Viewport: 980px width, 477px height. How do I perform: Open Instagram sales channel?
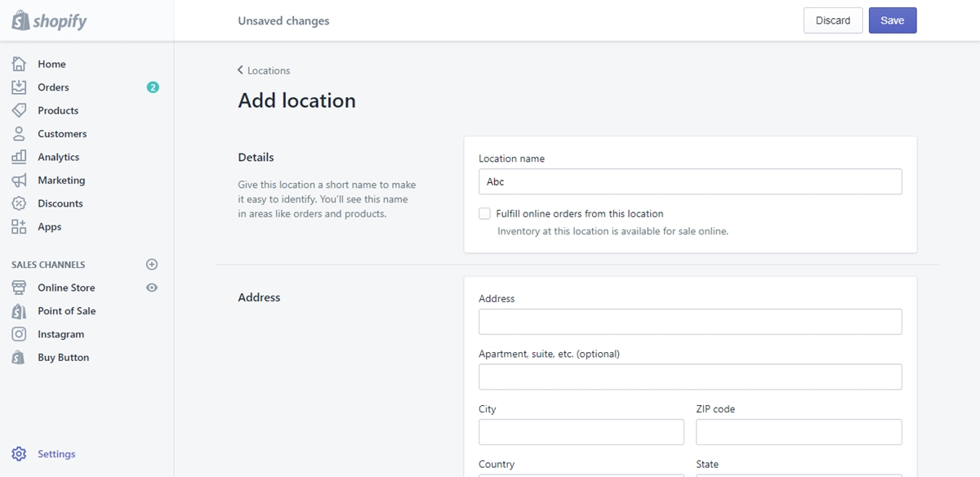pyautogui.click(x=60, y=334)
